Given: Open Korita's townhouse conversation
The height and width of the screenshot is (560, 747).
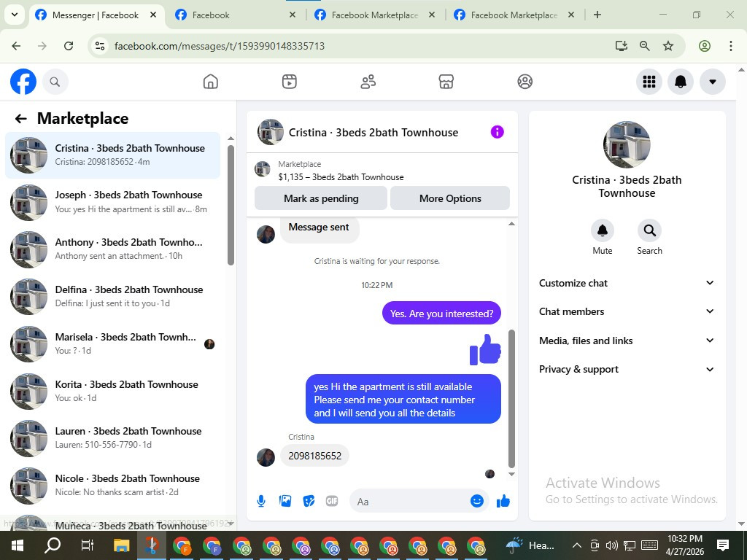Looking at the screenshot, I should coord(112,391).
